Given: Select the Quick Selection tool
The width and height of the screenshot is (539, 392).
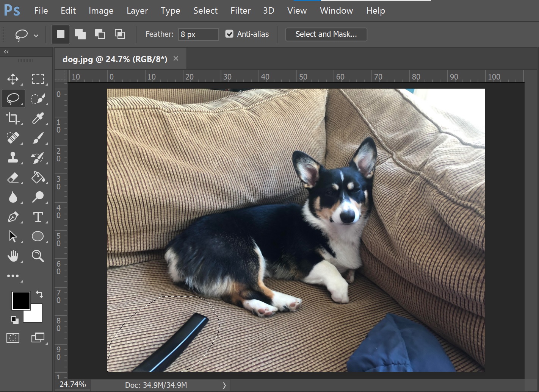Looking at the screenshot, I should click(x=38, y=99).
